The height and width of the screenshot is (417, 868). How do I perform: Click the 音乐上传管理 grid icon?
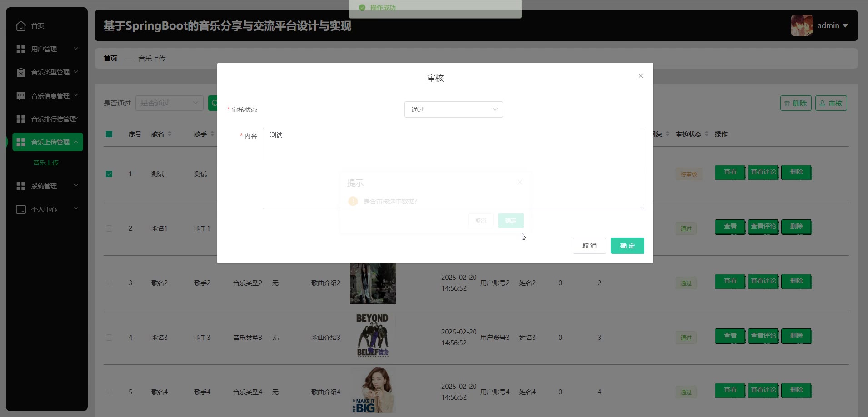[x=21, y=142]
